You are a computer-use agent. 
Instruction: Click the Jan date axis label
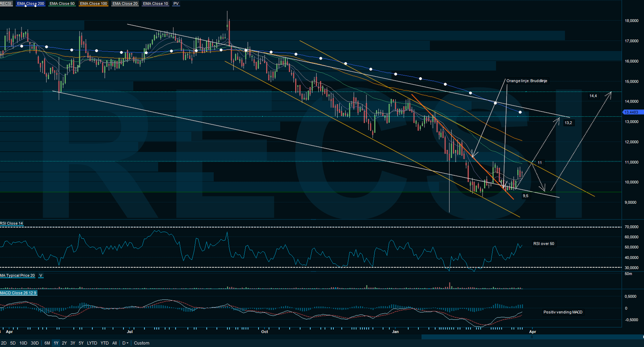click(x=395, y=332)
